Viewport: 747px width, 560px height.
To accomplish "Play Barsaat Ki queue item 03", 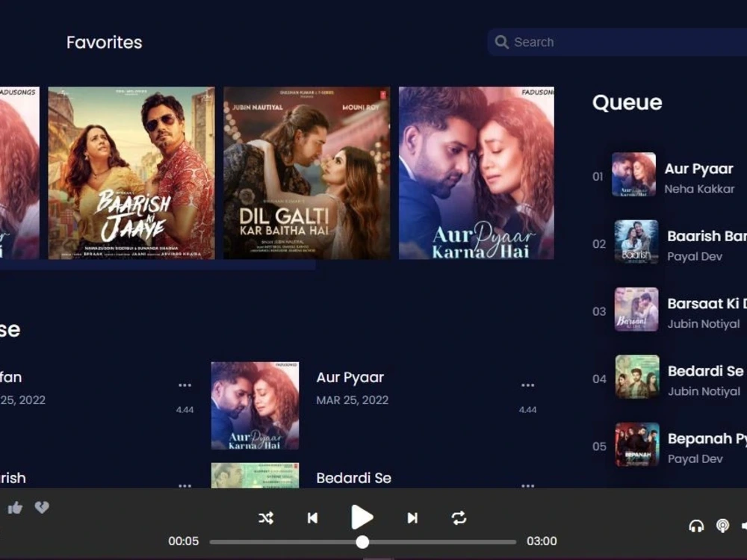I will (x=669, y=310).
